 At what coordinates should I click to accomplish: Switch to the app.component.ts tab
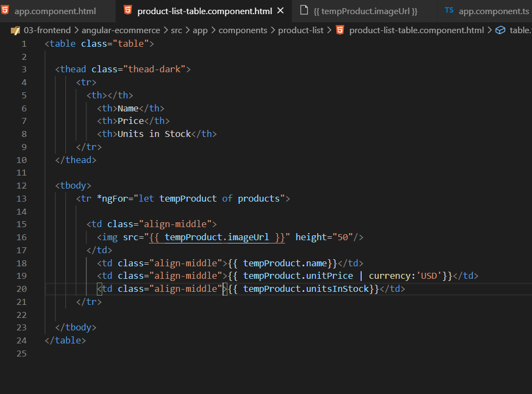coord(493,11)
